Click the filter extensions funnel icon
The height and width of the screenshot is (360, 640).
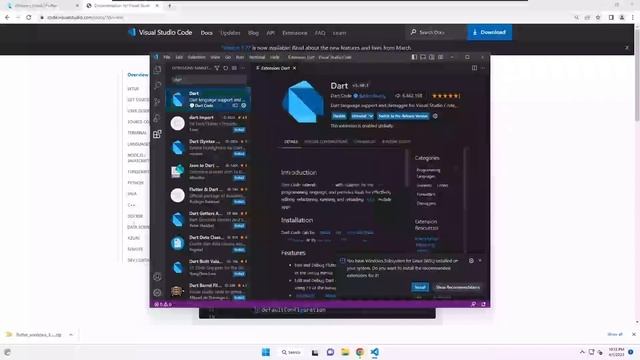[x=217, y=68]
